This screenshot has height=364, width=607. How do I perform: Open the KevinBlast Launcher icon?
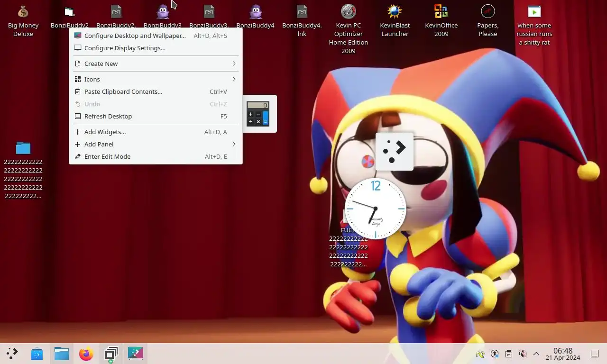(x=395, y=11)
